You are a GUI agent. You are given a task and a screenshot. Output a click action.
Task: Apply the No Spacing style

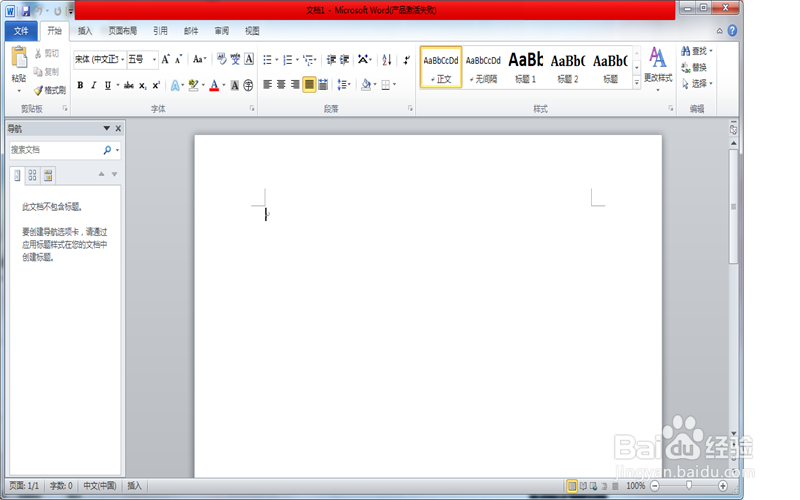[x=483, y=67]
